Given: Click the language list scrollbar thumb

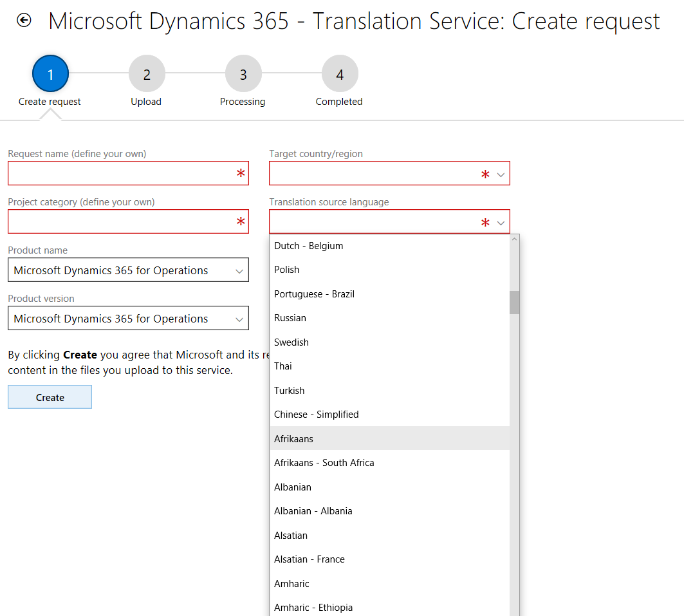Looking at the screenshot, I should pos(514,303).
